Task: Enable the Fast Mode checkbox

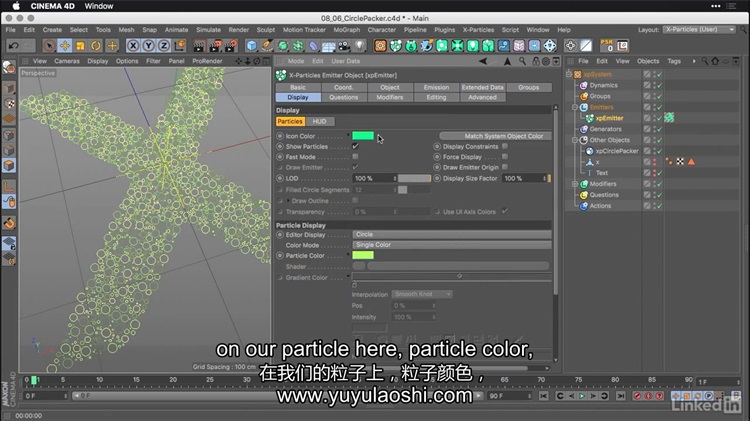Action: [x=355, y=156]
